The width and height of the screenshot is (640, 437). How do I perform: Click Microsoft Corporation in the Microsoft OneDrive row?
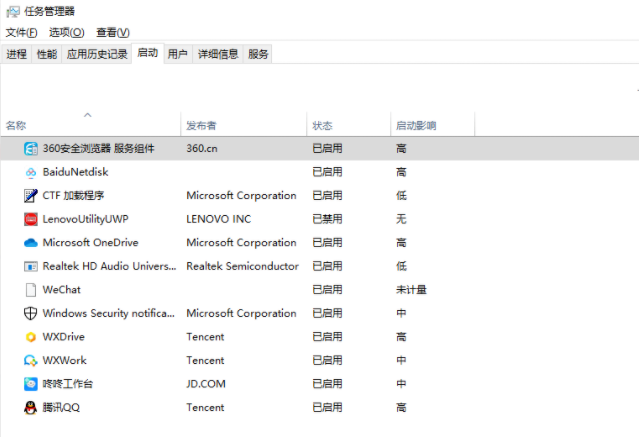point(241,243)
